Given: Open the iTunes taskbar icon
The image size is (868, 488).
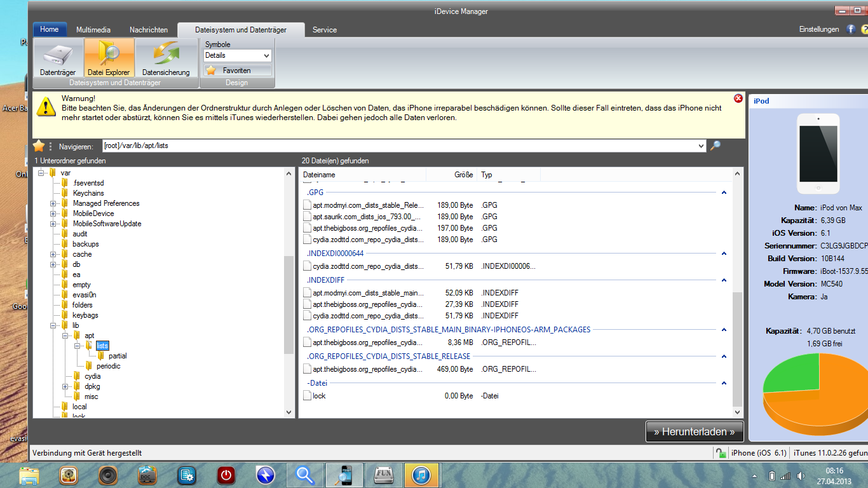Looking at the screenshot, I should (x=423, y=475).
